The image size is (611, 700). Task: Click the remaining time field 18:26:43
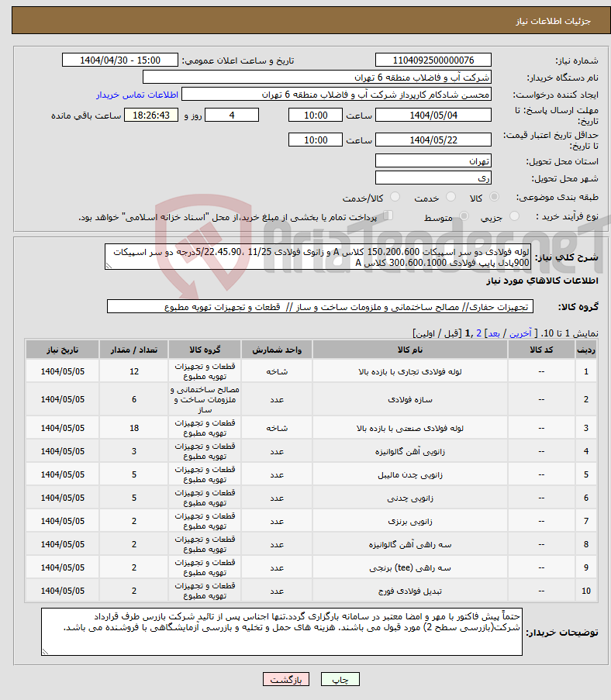coord(151,116)
